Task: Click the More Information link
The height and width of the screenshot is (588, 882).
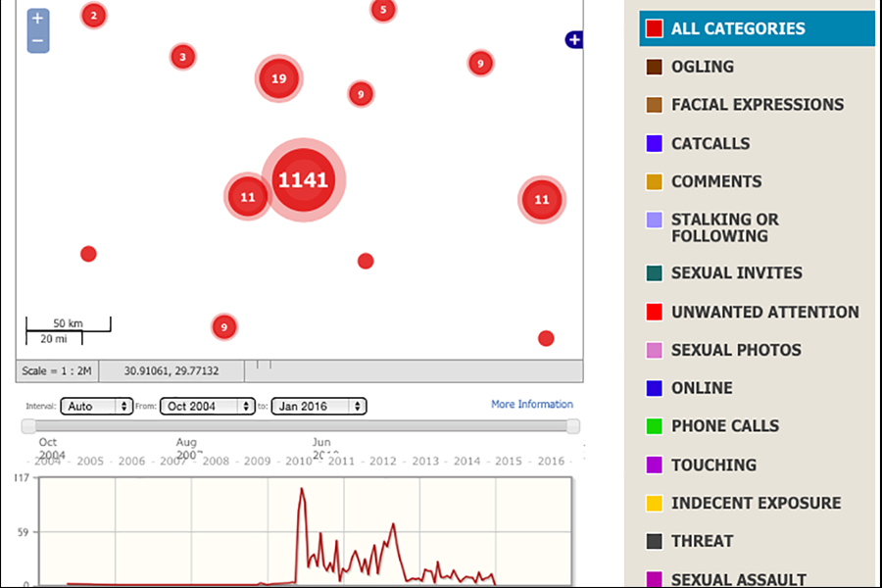Action: 531,405
